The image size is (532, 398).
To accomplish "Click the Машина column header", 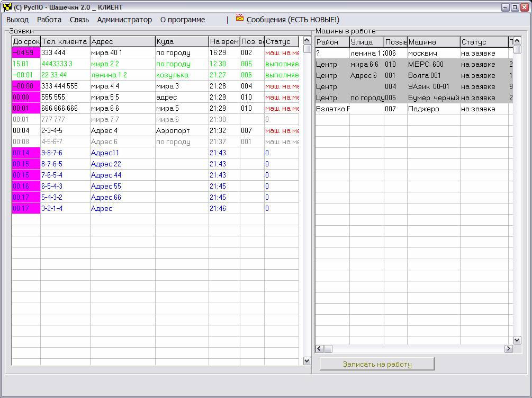I will (433, 42).
